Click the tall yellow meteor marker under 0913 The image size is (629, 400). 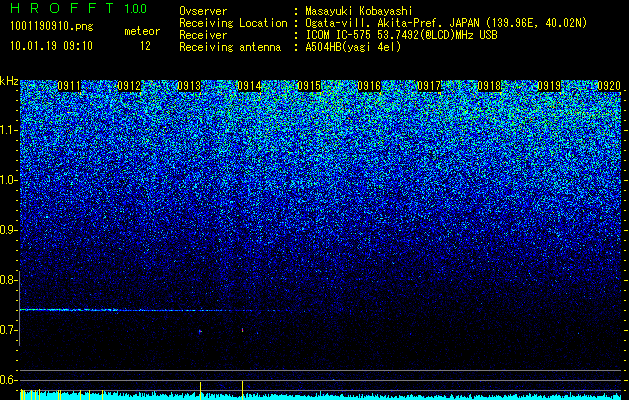coord(201,390)
